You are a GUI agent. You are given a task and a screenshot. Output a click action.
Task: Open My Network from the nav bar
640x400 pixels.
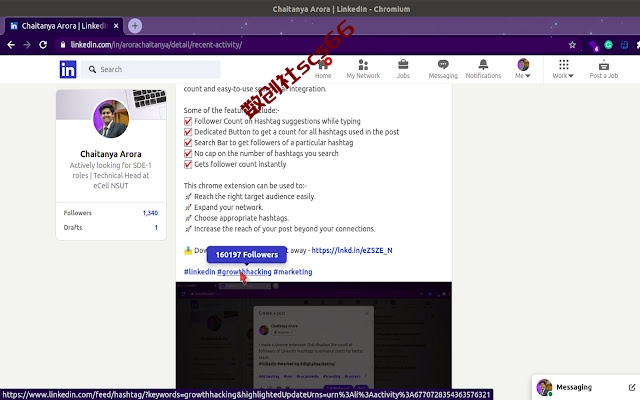[363, 69]
